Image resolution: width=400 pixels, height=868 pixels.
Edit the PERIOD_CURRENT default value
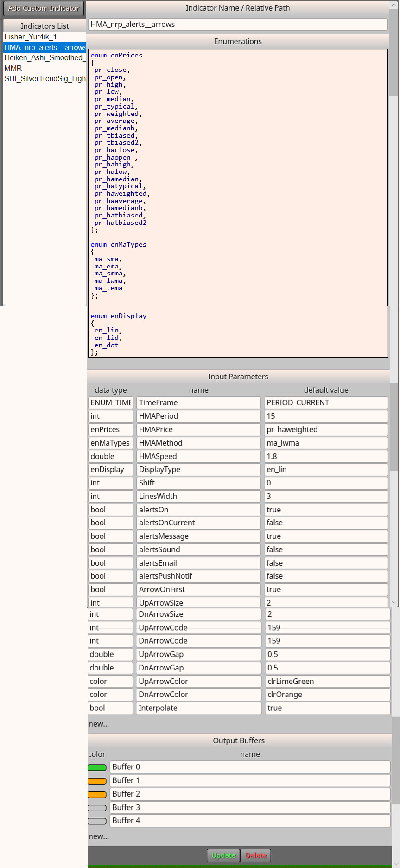pyautogui.click(x=326, y=402)
